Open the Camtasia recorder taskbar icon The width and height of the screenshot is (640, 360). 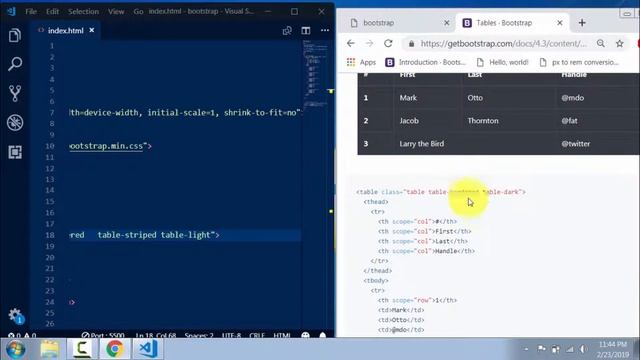(82, 349)
